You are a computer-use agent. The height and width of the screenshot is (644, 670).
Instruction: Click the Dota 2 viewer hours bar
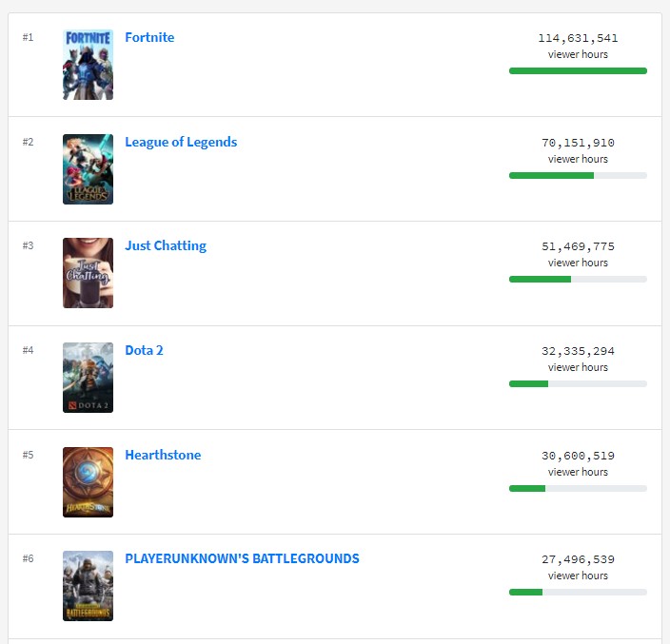[x=578, y=384]
